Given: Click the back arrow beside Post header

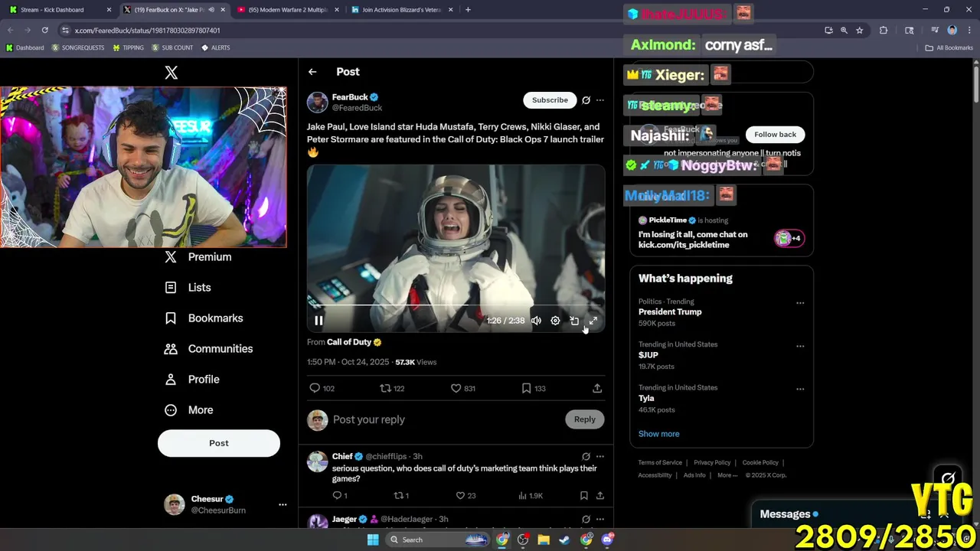Looking at the screenshot, I should coord(312,72).
